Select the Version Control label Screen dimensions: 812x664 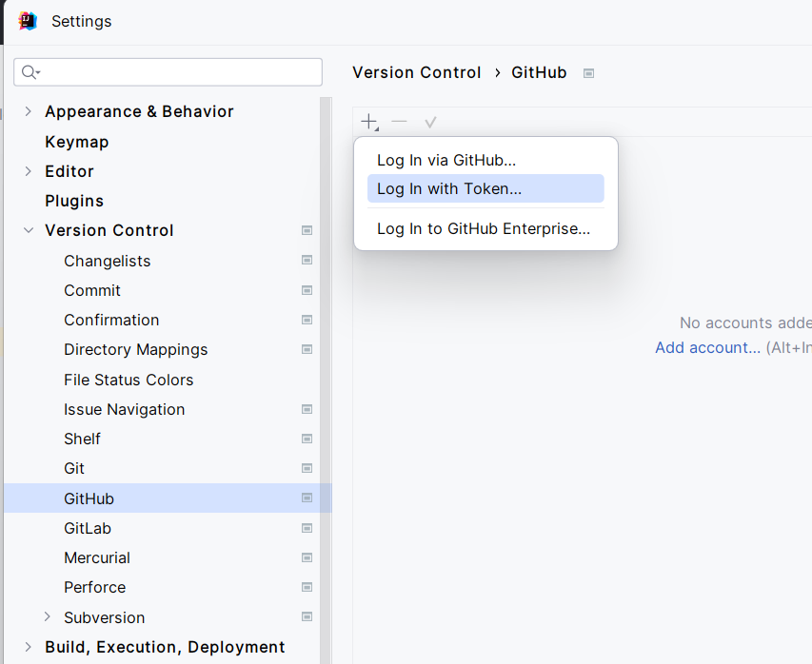(x=109, y=230)
